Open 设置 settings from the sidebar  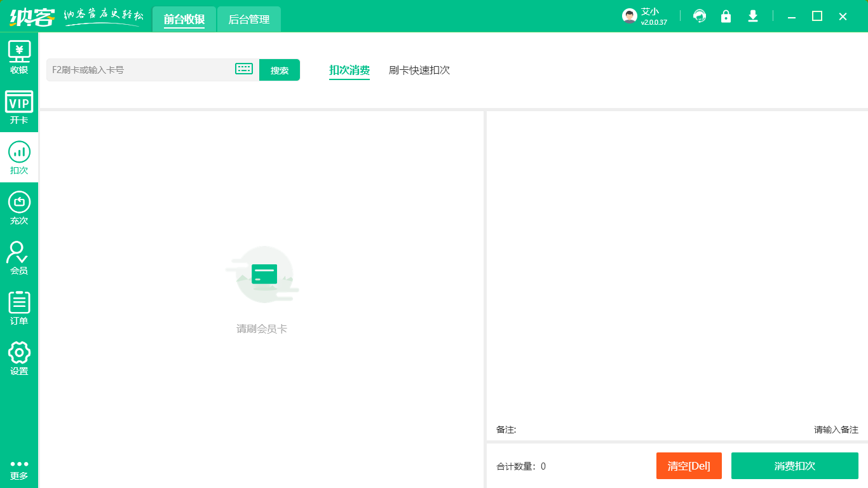click(x=19, y=357)
